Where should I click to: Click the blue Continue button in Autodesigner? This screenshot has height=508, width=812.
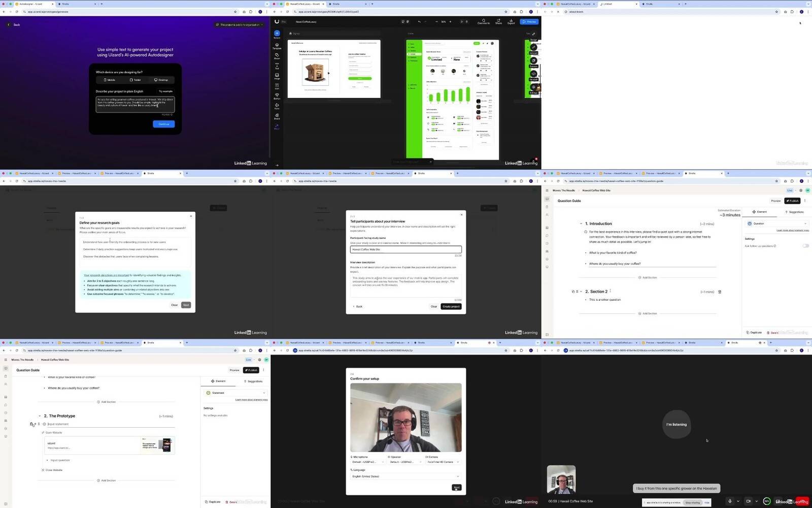(x=163, y=124)
